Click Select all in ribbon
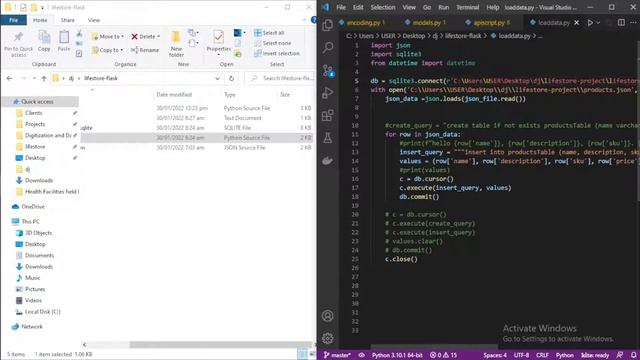Viewport: 640px width, 360px height. 269,33
